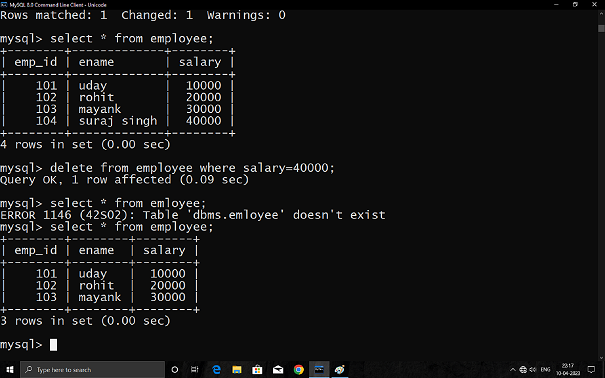Open the Windows Start menu
The width and height of the screenshot is (605, 378).
10,370
